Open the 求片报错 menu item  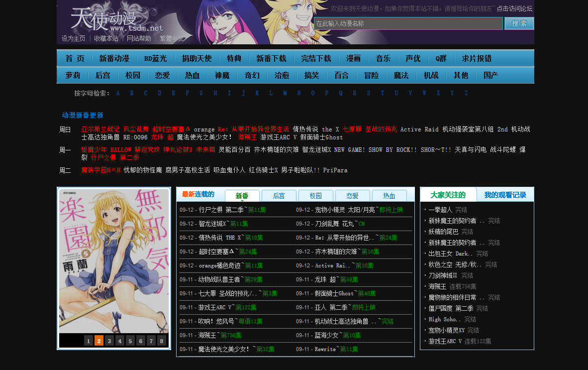tap(477, 59)
